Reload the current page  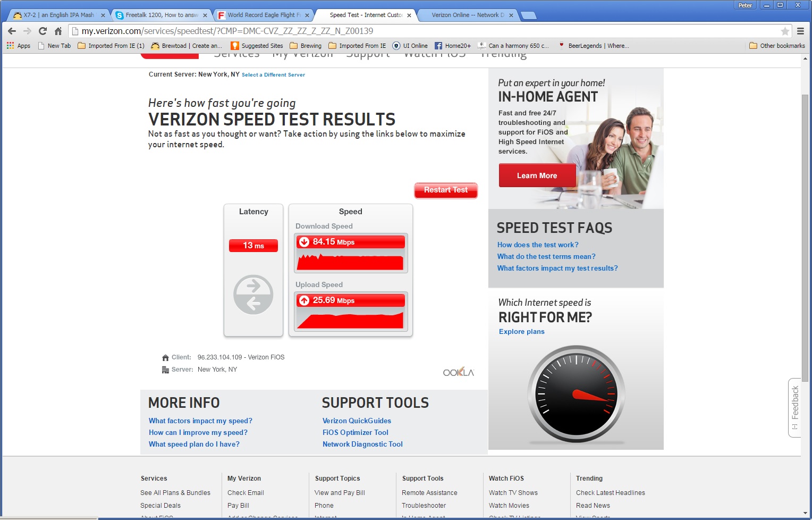click(43, 31)
